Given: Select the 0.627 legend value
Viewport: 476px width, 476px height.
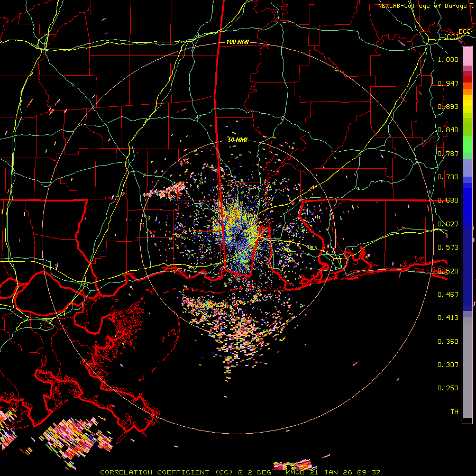Looking at the screenshot, I should pyautogui.click(x=448, y=224).
